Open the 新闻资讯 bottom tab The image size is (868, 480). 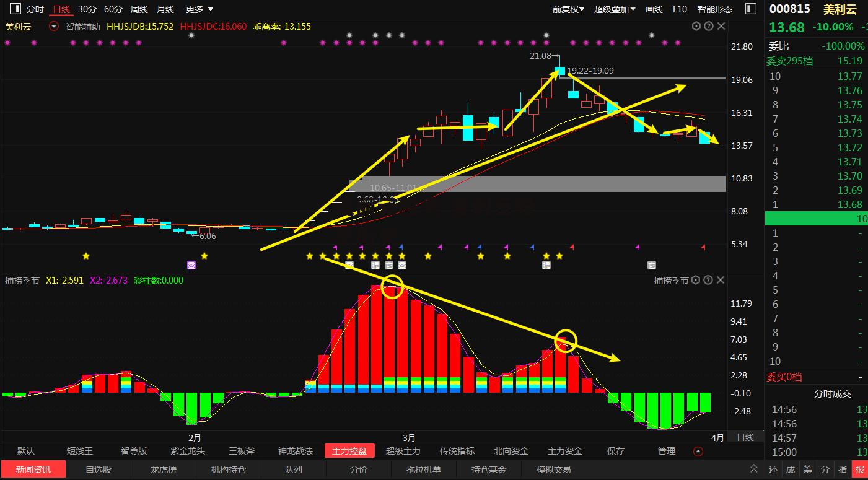coord(33,469)
